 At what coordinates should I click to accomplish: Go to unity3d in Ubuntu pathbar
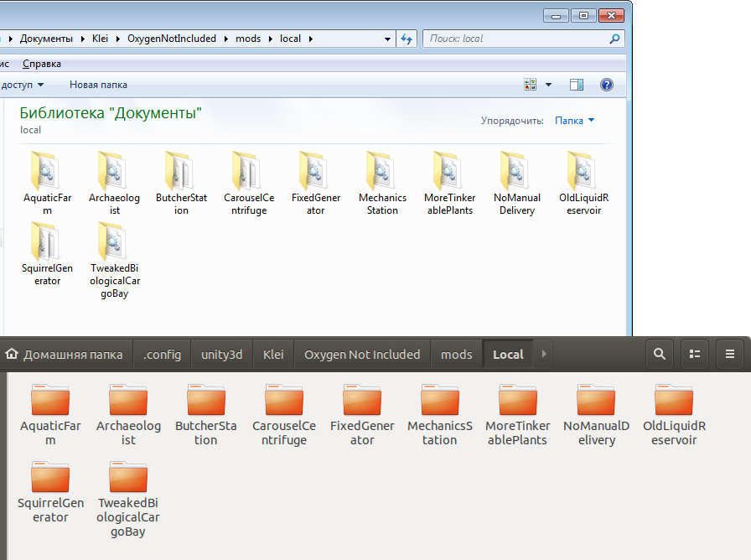pos(222,354)
